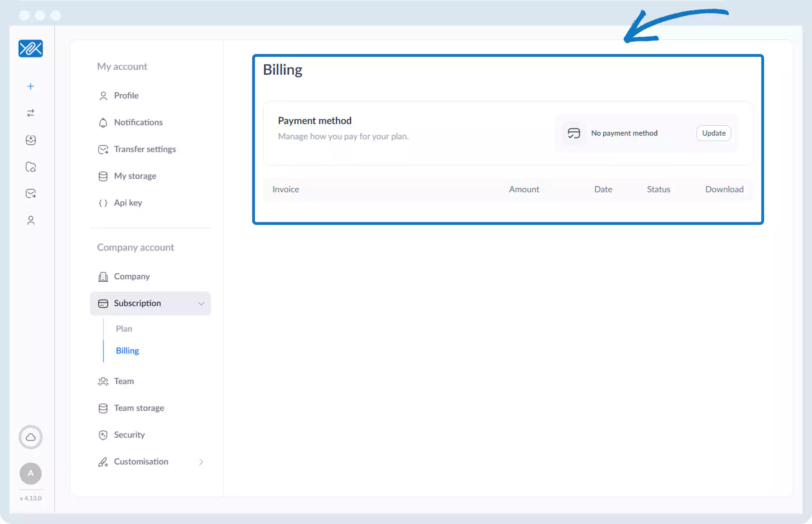The width and height of the screenshot is (812, 524).
Task: Collapse the Subscription menu chevron
Action: tap(201, 304)
